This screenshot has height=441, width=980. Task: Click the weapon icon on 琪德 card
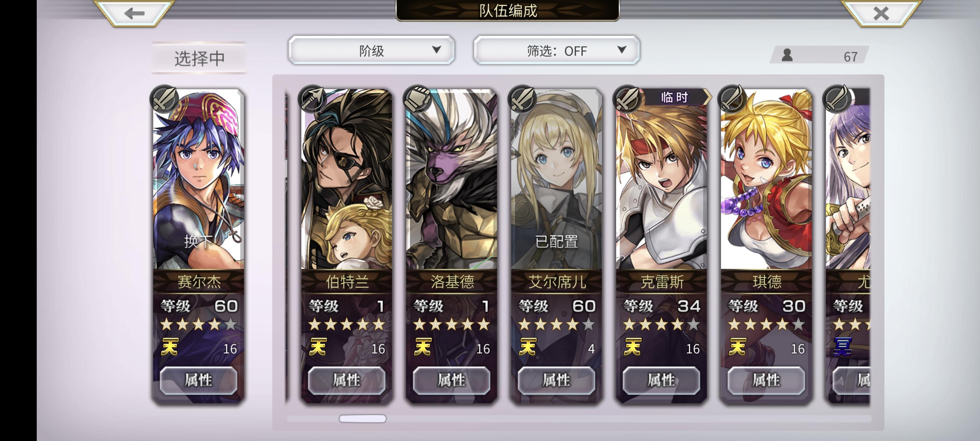[732, 99]
